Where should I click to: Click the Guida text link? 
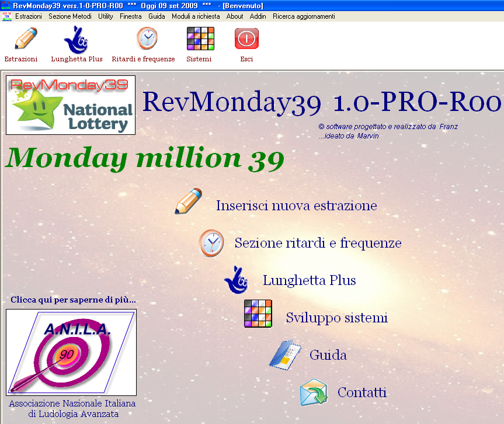click(328, 355)
